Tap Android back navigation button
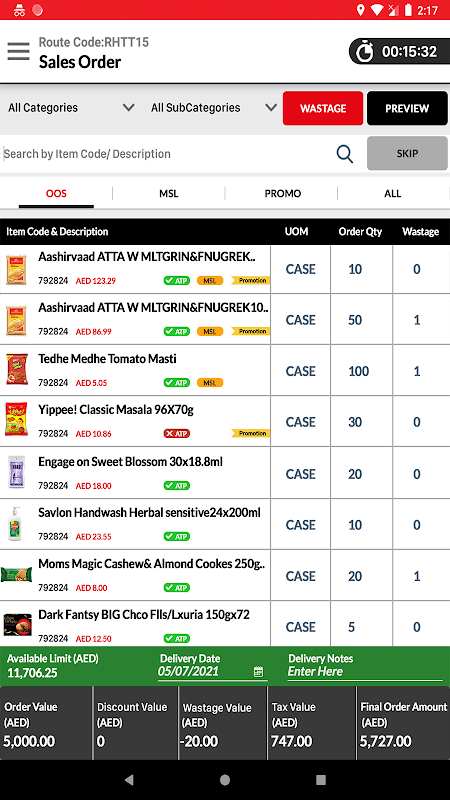Screen dimensions: 450x800 point(129,780)
